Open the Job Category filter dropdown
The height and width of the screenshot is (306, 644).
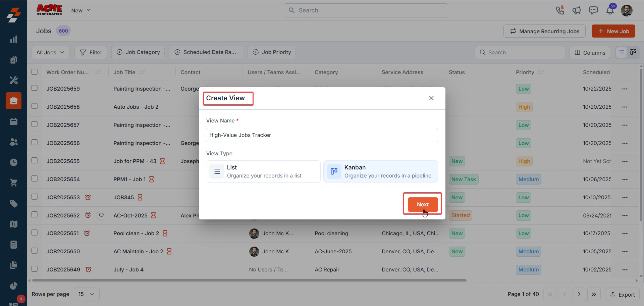138,52
